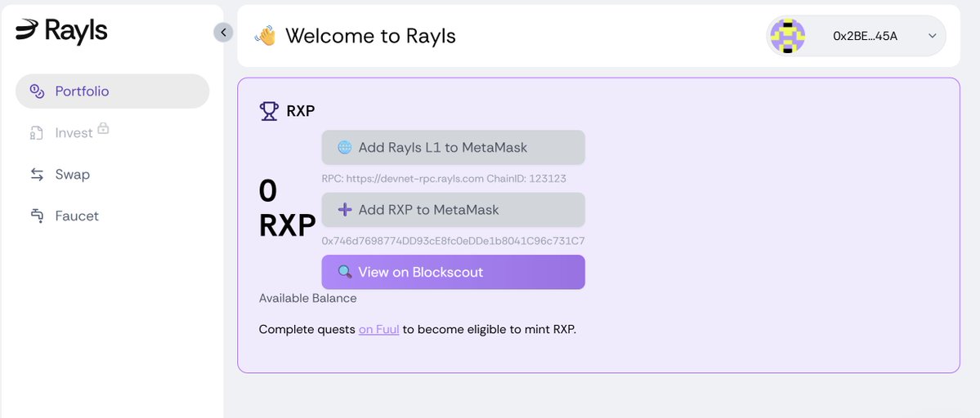Click the Rayls logo in sidebar
The width and height of the screenshot is (980, 418).
coord(61,30)
